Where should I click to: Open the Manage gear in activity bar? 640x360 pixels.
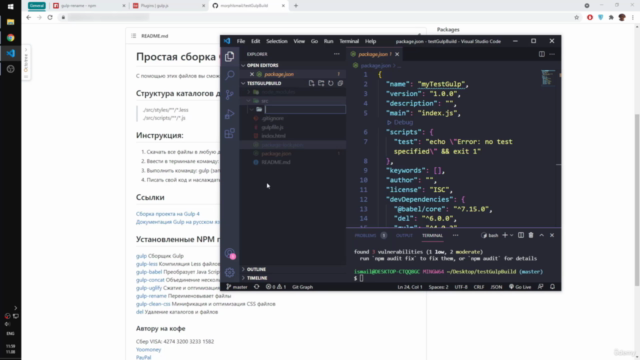pyautogui.click(x=230, y=272)
